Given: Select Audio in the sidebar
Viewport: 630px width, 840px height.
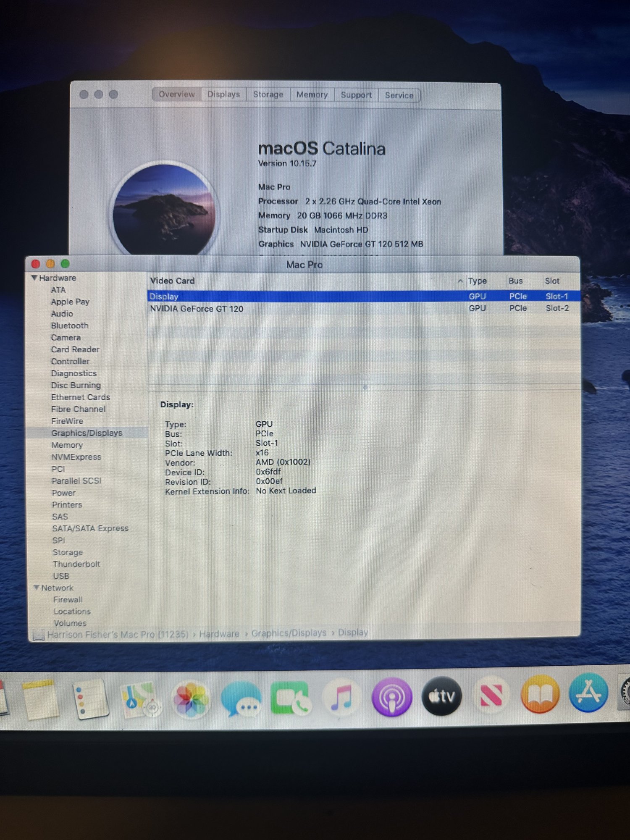Looking at the screenshot, I should tap(62, 314).
